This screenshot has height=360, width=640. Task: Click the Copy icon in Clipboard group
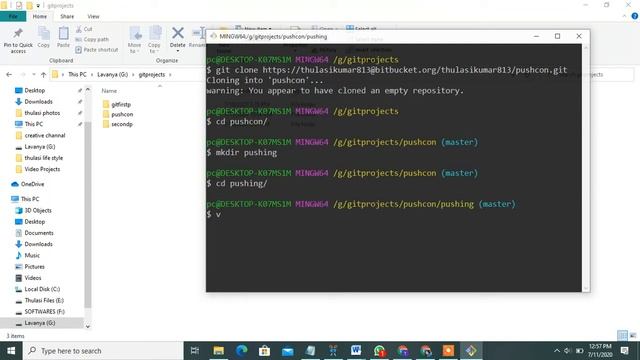pos(44,34)
